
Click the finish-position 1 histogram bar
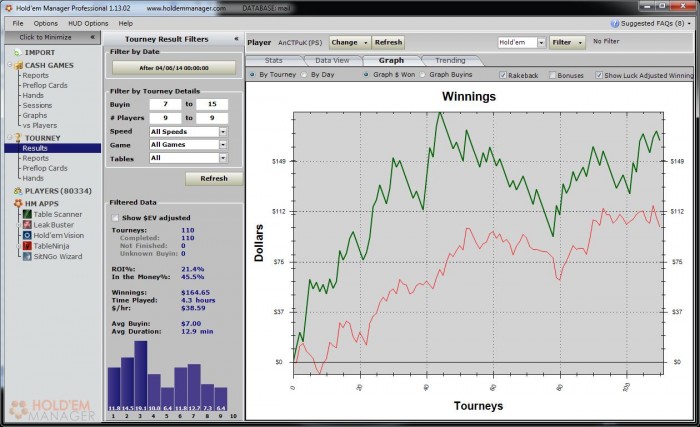(x=114, y=389)
